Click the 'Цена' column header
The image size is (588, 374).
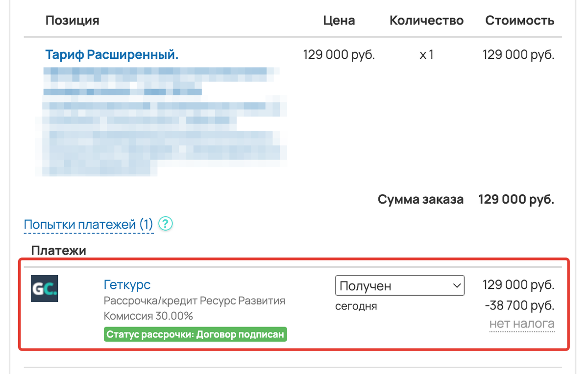pos(339,21)
